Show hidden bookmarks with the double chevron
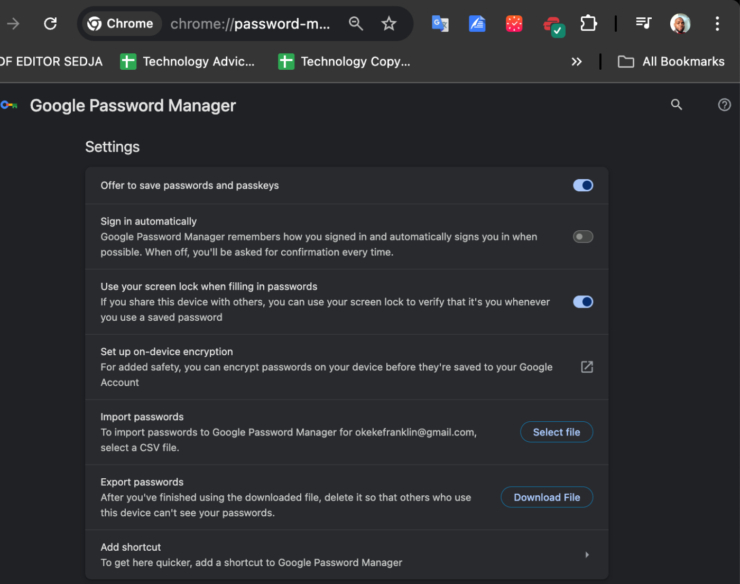 click(576, 61)
